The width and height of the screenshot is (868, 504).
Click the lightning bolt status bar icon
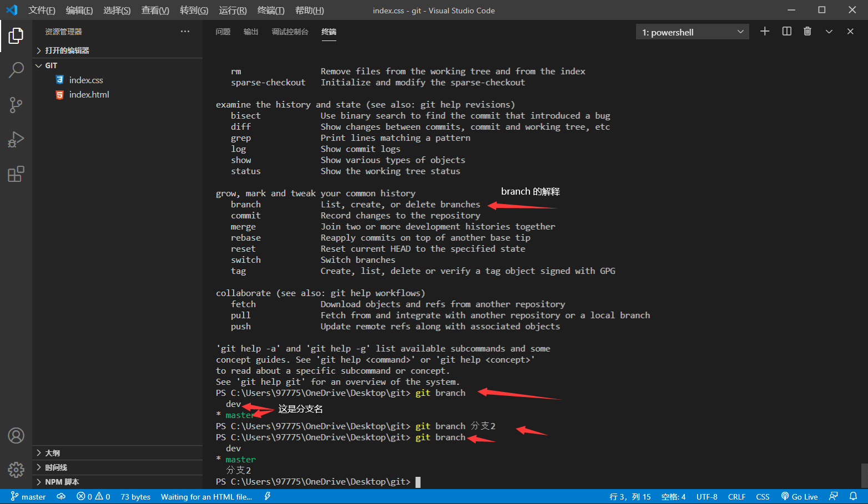click(268, 497)
